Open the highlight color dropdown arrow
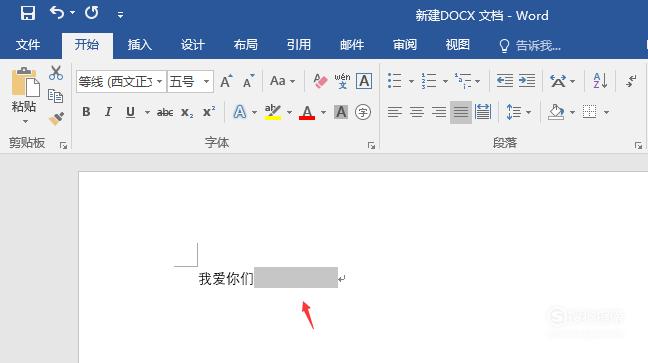 click(289, 112)
